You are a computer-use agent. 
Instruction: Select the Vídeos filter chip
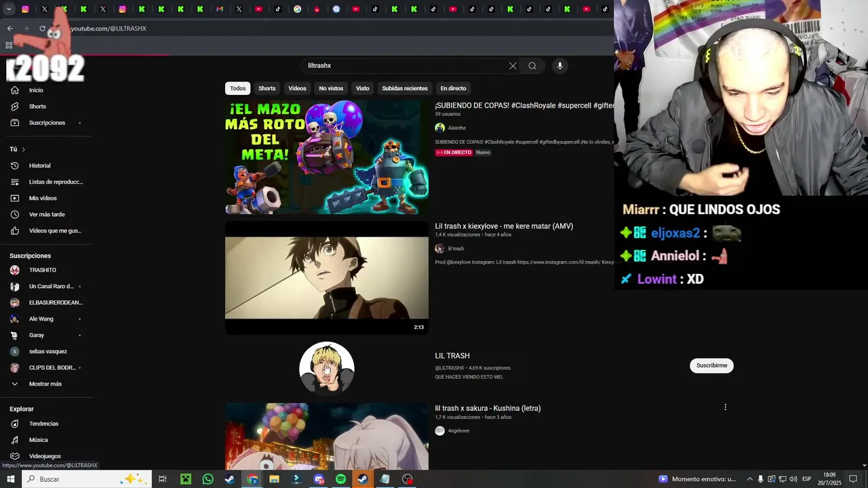click(297, 88)
